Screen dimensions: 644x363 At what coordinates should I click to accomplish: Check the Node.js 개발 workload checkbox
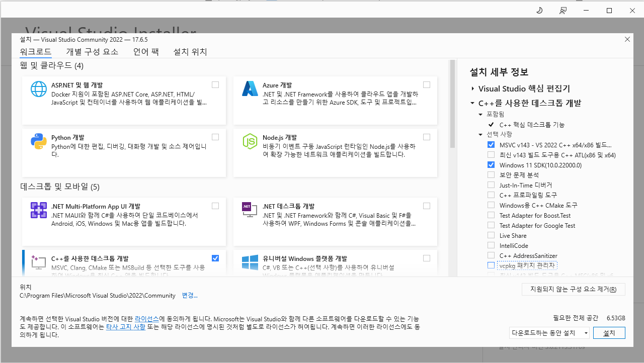pyautogui.click(x=427, y=137)
